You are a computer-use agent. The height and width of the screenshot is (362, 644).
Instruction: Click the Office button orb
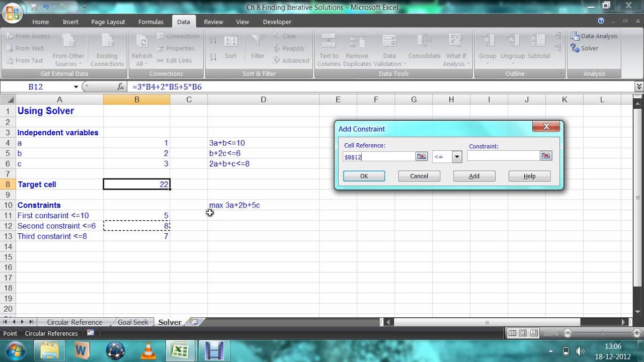[14, 13]
